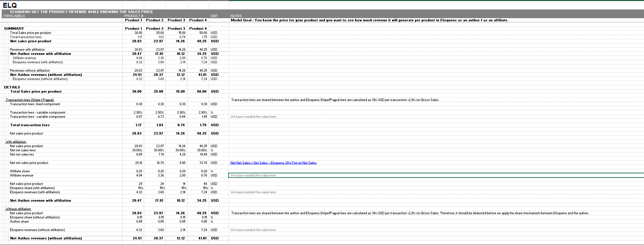
Task: Click the 0.85 author share for Product 2
Action: [161, 222]
